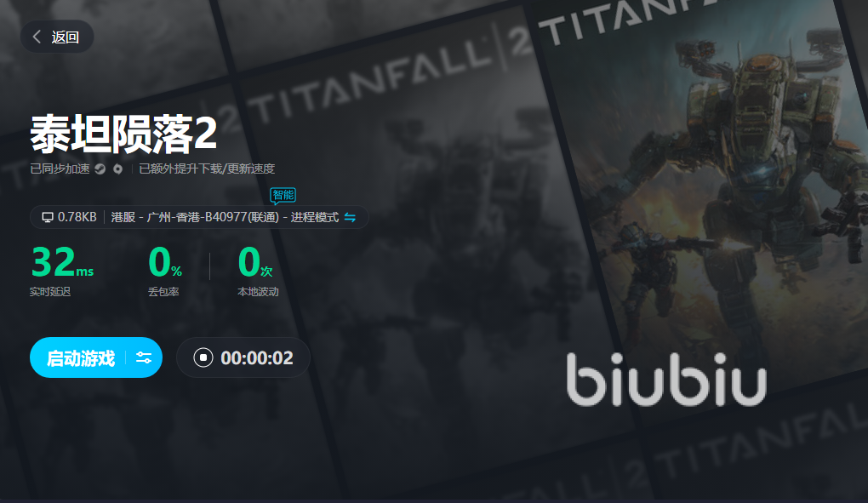The width and height of the screenshot is (868, 503).
Task: Click the Steam platform icon
Action: [100, 169]
